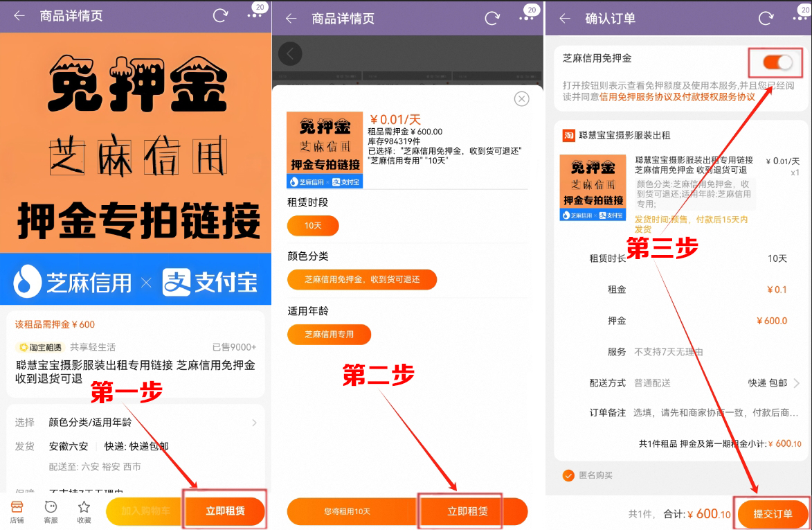The width and height of the screenshot is (812, 530).
Task: Click the ¥0.01/天 price in popup
Action: click(x=395, y=120)
